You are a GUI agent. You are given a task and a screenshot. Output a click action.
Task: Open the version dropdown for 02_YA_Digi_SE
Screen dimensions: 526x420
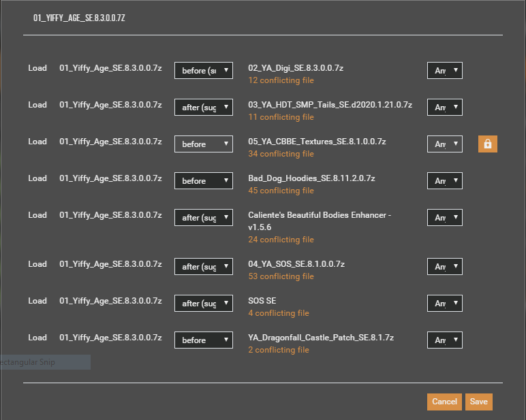[x=445, y=70]
